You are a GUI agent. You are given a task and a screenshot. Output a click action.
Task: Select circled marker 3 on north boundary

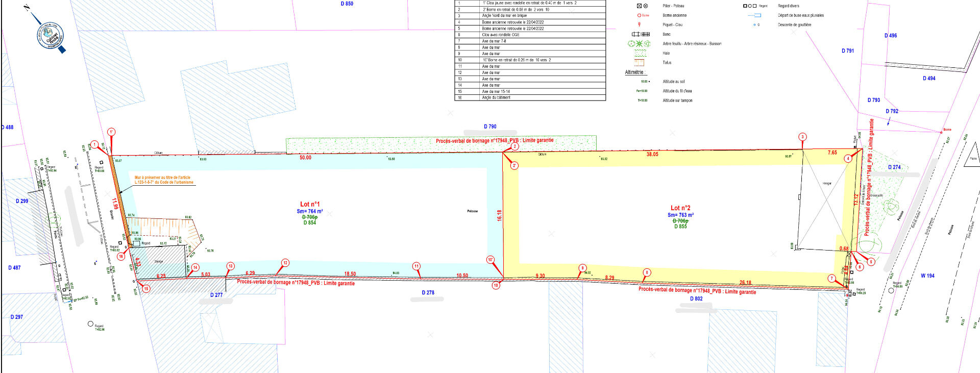pyautogui.click(x=802, y=137)
